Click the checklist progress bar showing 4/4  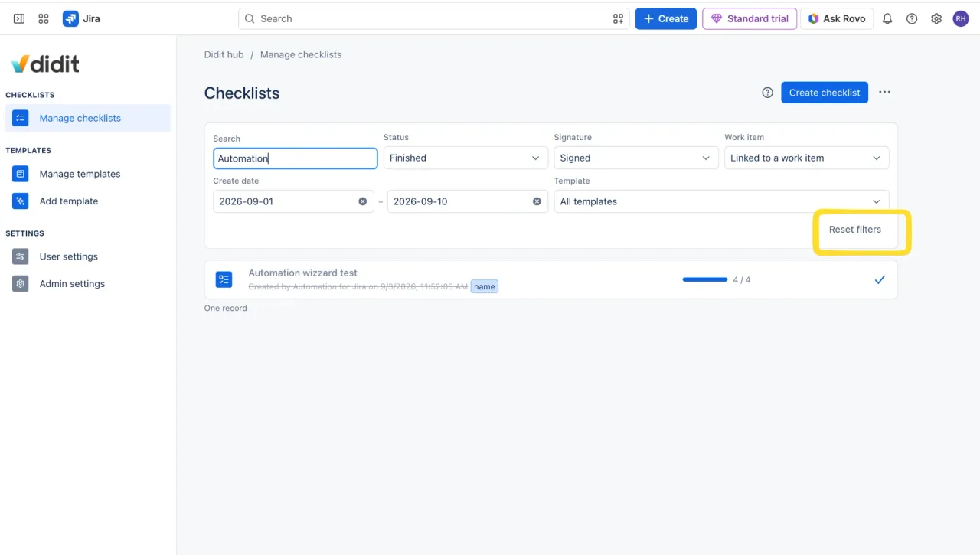click(704, 279)
